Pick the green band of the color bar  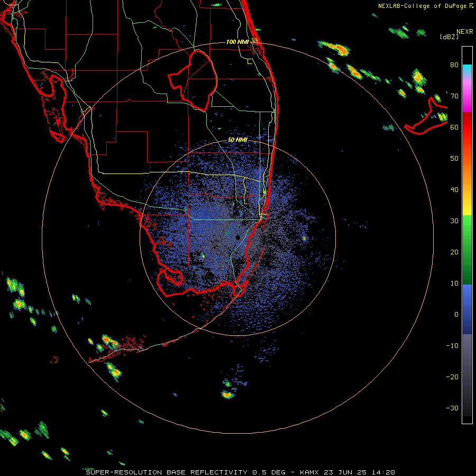point(467,250)
